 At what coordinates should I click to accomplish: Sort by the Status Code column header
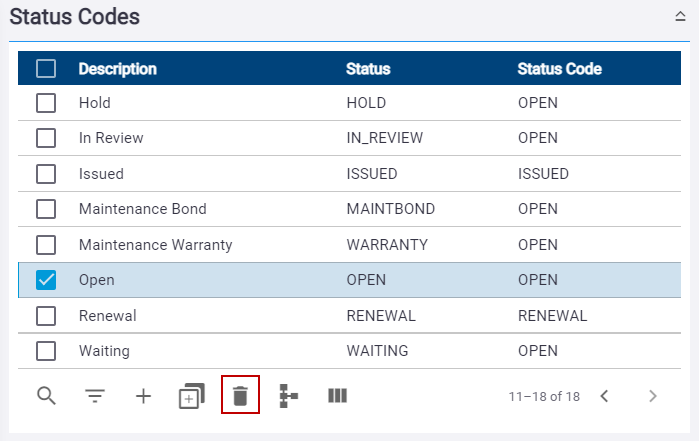[559, 69]
